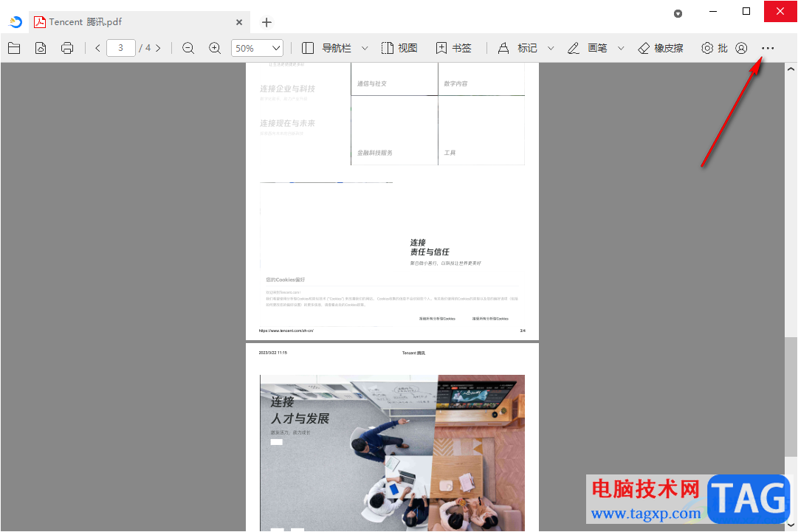Click the 2023/3/22 11:15 page header date
The width and height of the screenshot is (798, 532).
coord(273,353)
